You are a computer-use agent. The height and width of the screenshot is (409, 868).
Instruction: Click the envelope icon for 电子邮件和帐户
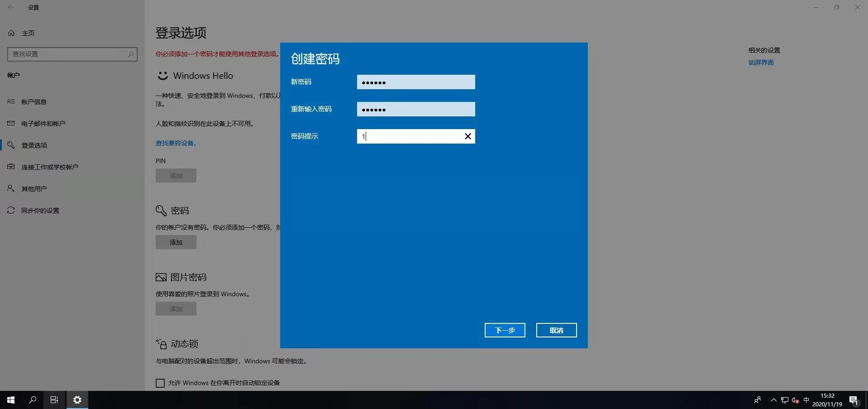[11, 123]
